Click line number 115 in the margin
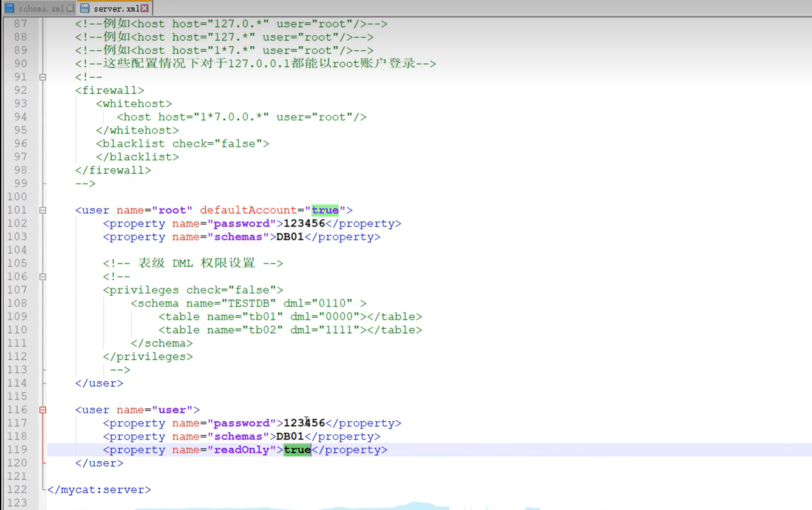The image size is (812, 510). [x=17, y=396]
